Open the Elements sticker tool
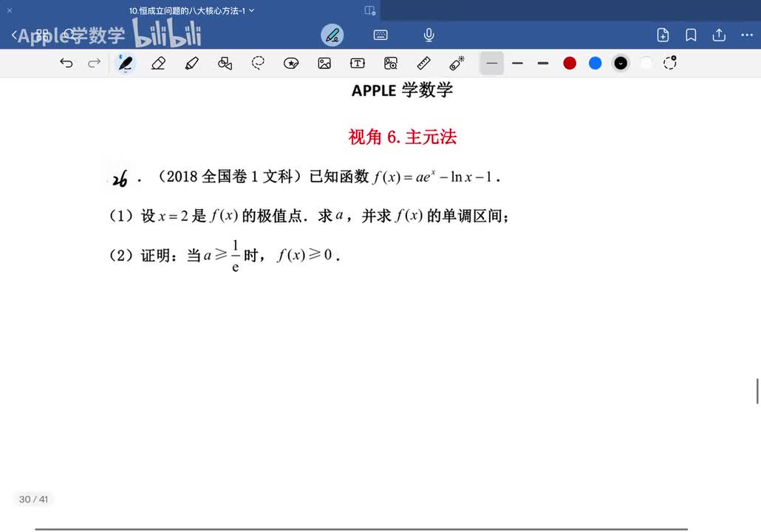The height and width of the screenshot is (532, 761). [291, 63]
